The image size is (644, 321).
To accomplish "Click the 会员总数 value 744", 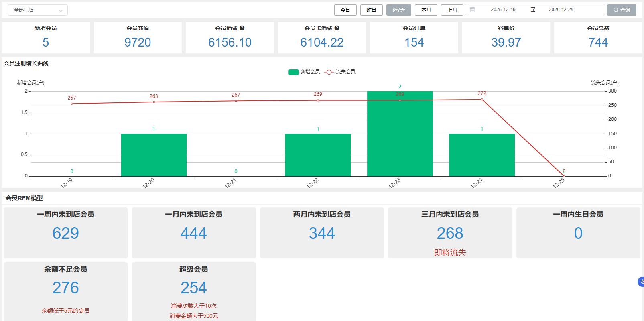I will point(598,42).
